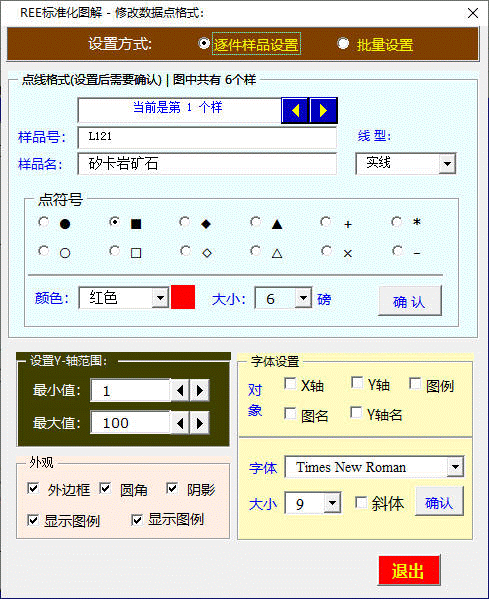This screenshot has width=489, height=599.
Task: Go to the next sample with the right arrow
Action: coord(323,110)
